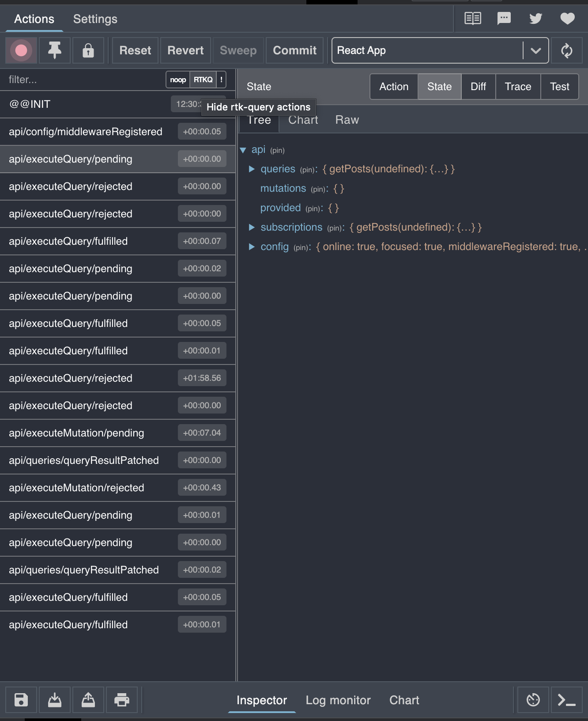Click the mutations key in tree
The image size is (588, 721).
[283, 188]
